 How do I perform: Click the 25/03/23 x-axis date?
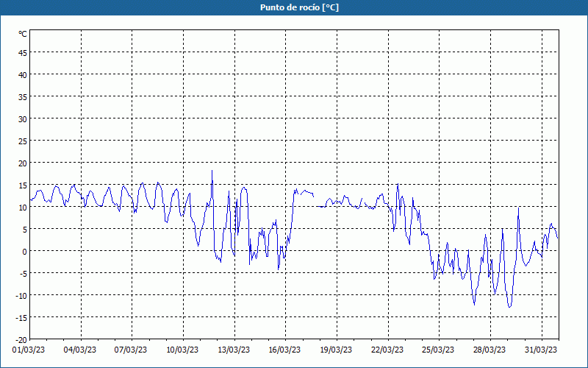point(438,350)
